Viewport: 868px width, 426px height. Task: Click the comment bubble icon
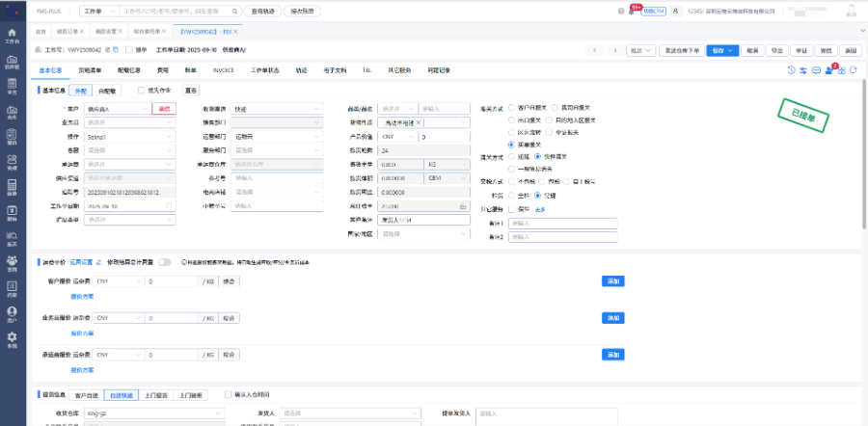815,69
